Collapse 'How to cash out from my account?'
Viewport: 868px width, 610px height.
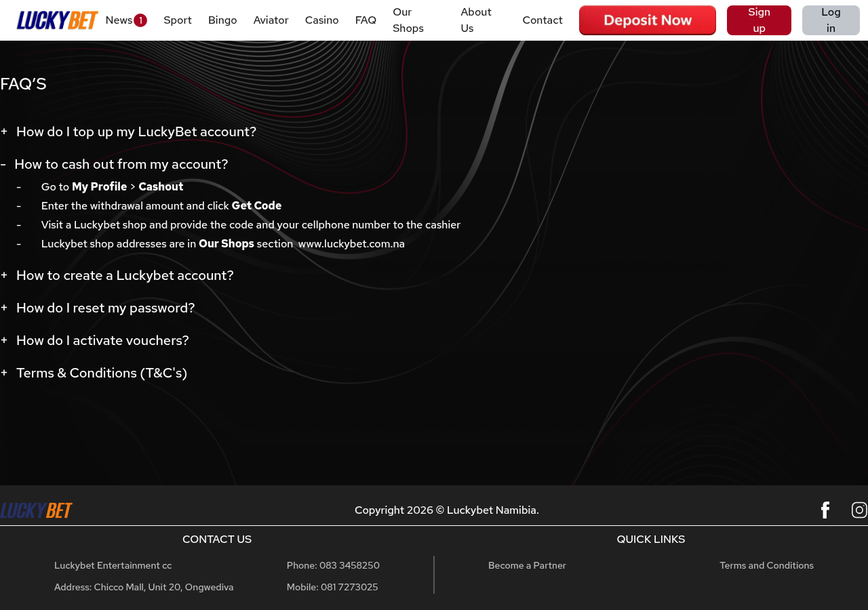point(115,164)
